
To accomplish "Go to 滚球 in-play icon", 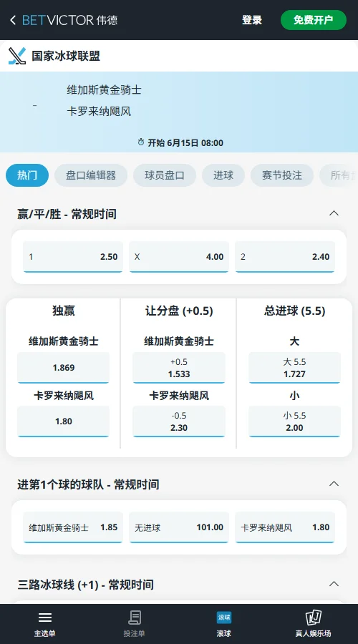I will pyautogui.click(x=224, y=618).
